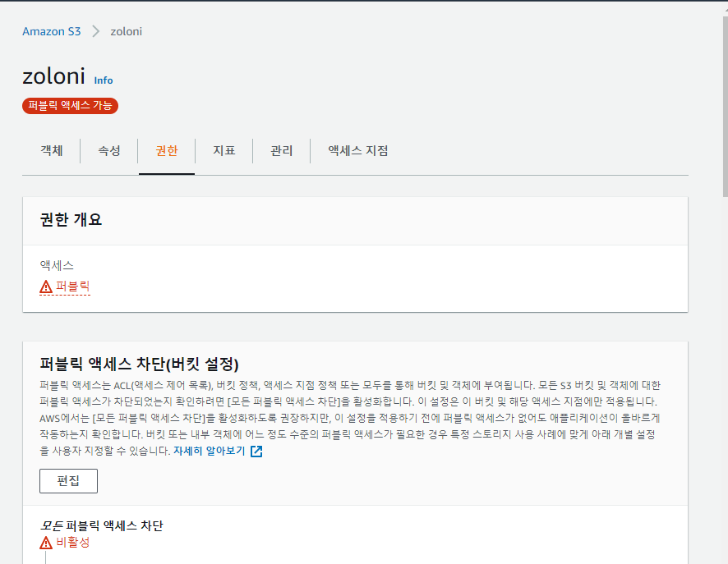Image resolution: width=728 pixels, height=564 pixels.
Task: Select the 퍼블릭 access status text under 액세스
Action: (x=73, y=287)
